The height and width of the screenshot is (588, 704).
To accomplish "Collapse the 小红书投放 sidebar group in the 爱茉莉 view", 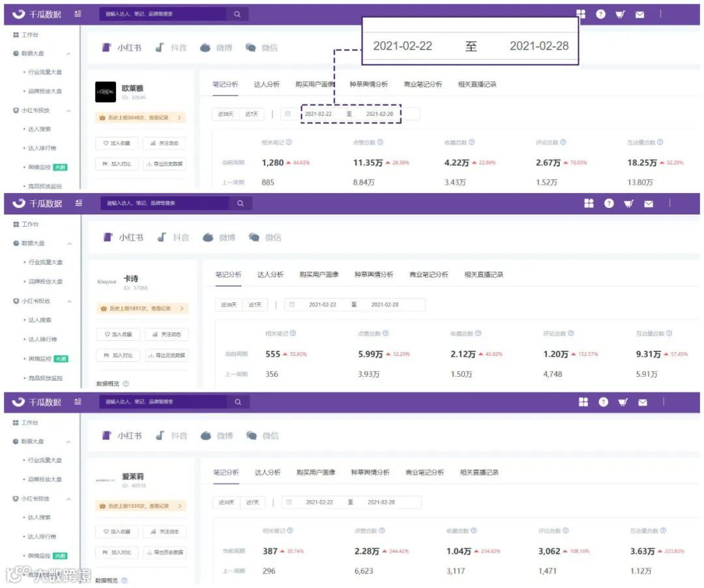I will (68, 499).
